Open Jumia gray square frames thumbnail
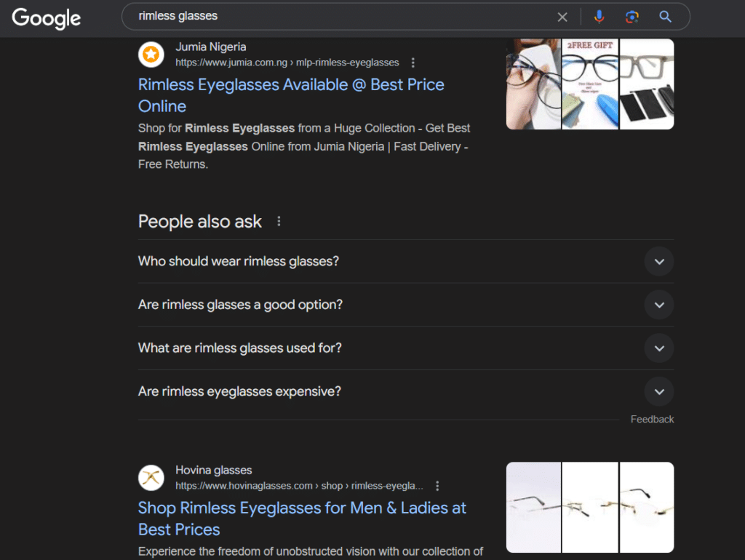This screenshot has height=560, width=745. (647, 84)
